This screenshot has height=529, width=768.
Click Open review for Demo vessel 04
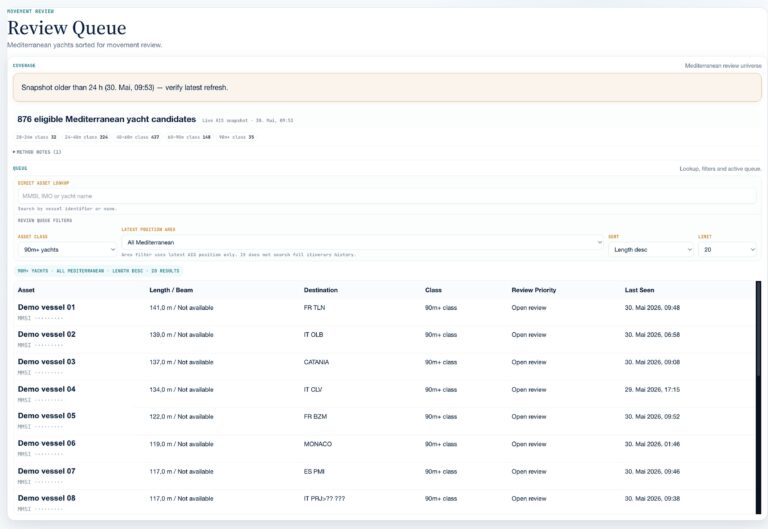tap(528, 389)
